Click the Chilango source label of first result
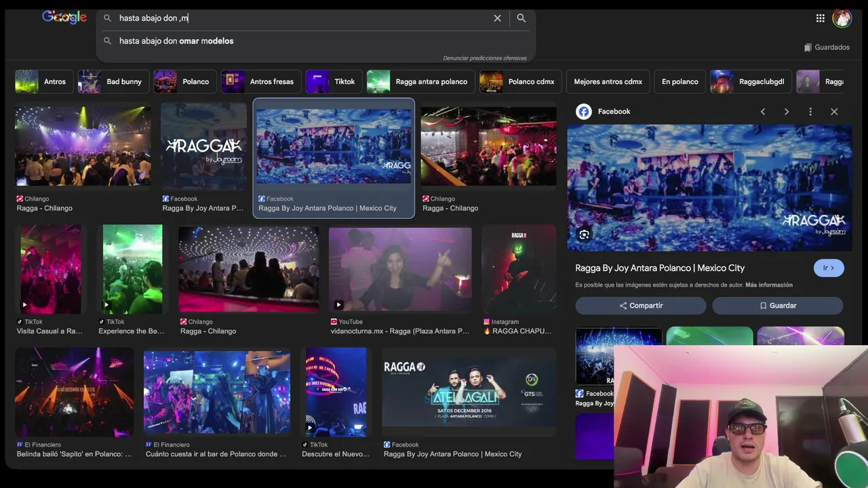 33,199
